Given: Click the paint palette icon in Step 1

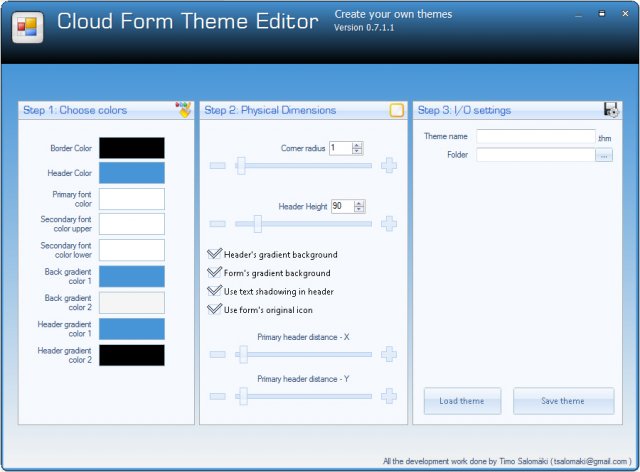Looking at the screenshot, I should point(184,110).
